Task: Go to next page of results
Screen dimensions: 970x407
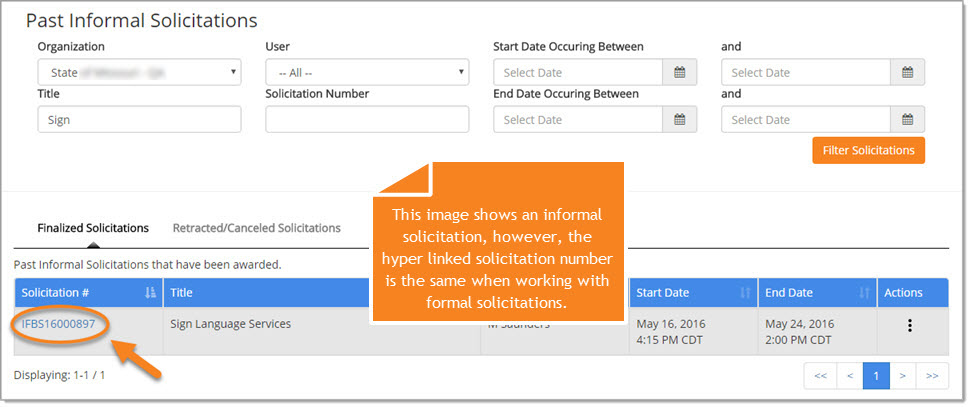Action: click(903, 375)
